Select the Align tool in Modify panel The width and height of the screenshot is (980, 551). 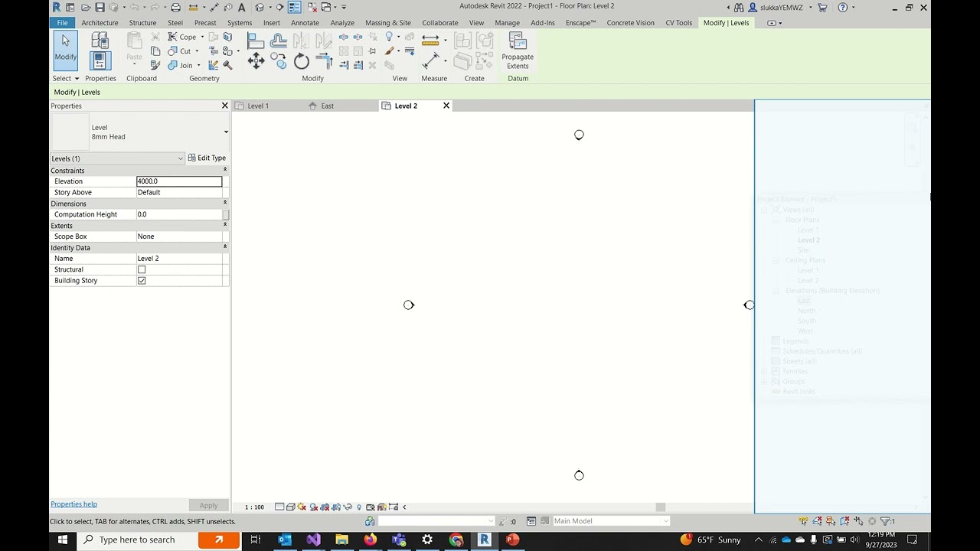point(256,41)
